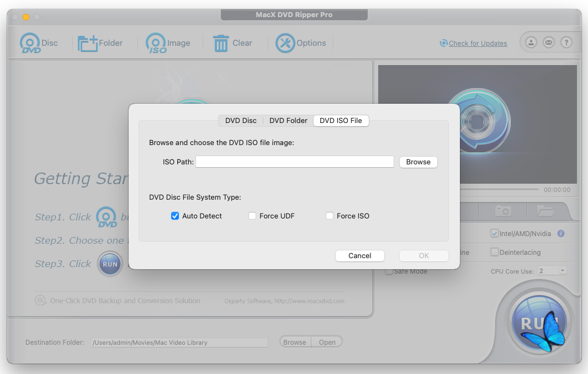Switch to the DVD Folder tab
The width and height of the screenshot is (588, 374).
pos(288,121)
